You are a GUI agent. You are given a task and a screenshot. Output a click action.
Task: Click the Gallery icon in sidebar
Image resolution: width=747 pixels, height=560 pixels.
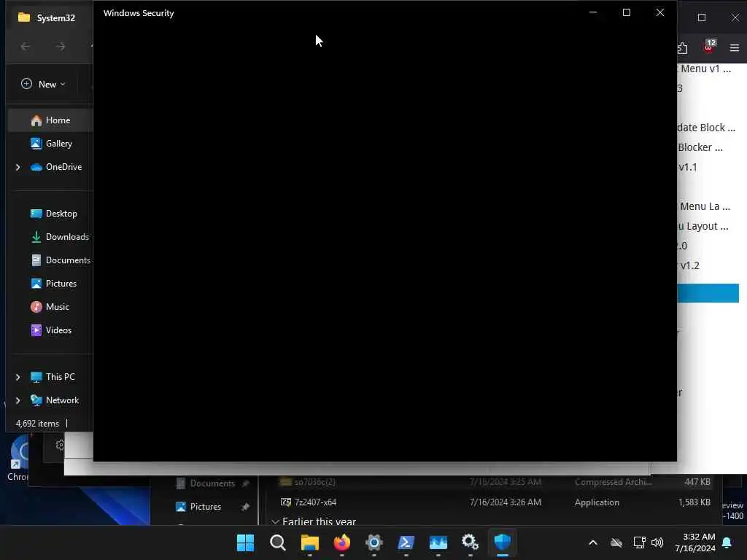(x=36, y=144)
